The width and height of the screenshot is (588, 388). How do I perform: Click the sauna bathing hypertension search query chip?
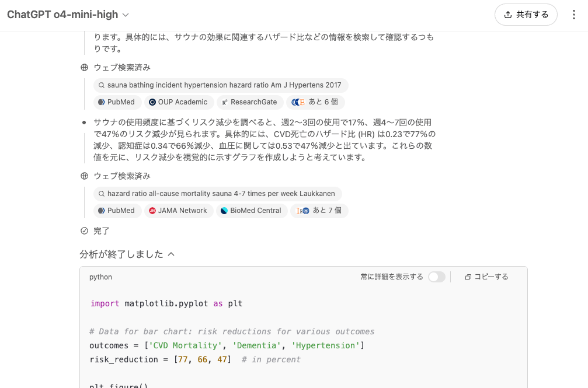[x=220, y=85]
